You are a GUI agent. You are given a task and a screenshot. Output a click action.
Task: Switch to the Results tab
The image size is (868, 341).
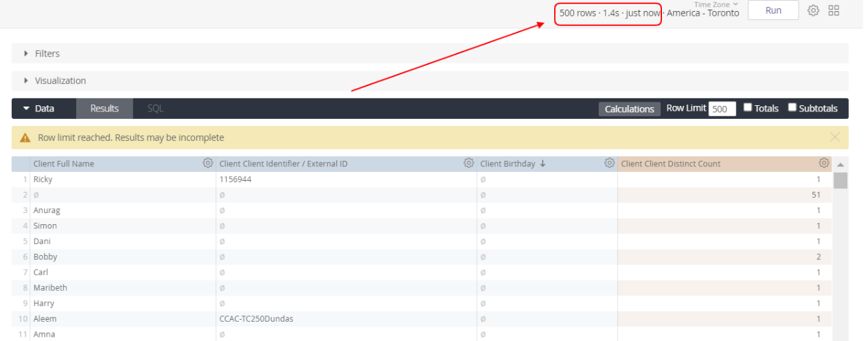click(104, 109)
